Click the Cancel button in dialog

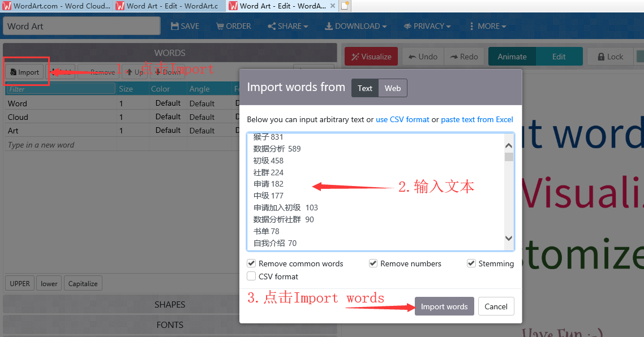tap(496, 306)
